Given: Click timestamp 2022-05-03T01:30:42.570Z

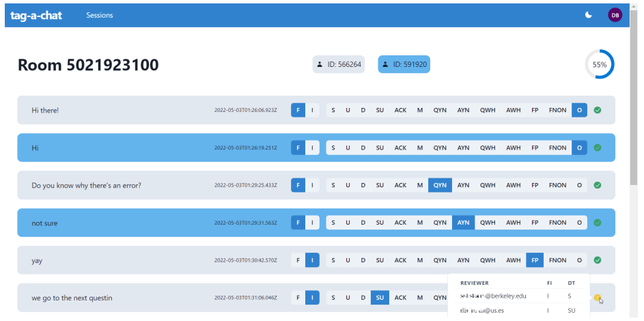Looking at the screenshot, I should pos(246,260).
